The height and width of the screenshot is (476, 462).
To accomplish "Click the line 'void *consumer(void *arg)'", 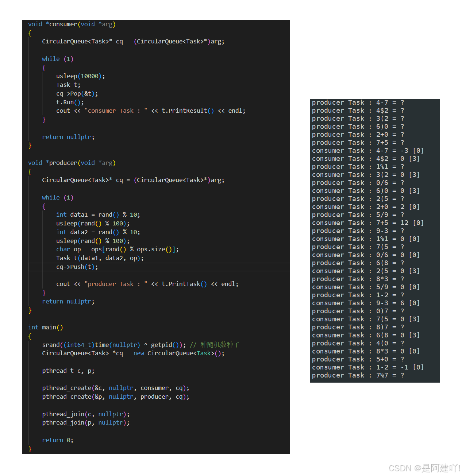I will pyautogui.click(x=72, y=24).
